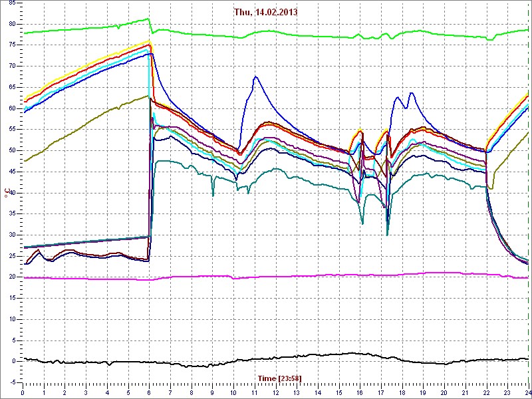This screenshot has height=399, width=532.
Task: Click hour 3 on the time axis
Action: tap(86, 392)
